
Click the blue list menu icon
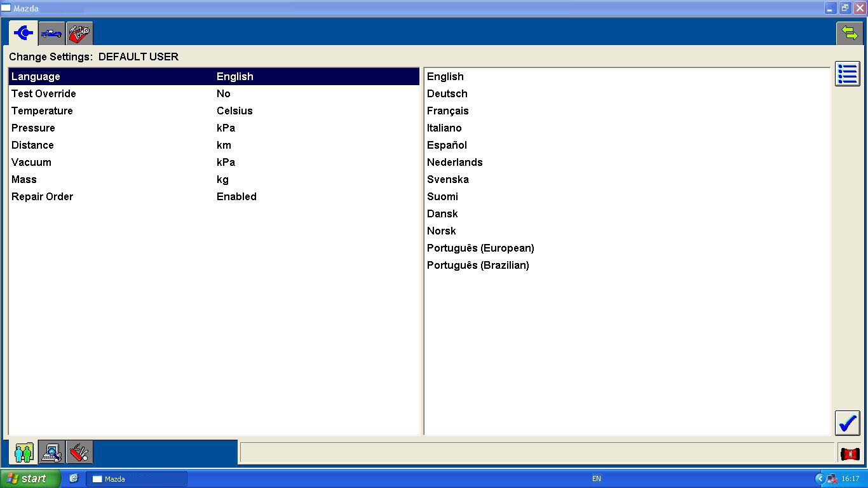(x=847, y=74)
